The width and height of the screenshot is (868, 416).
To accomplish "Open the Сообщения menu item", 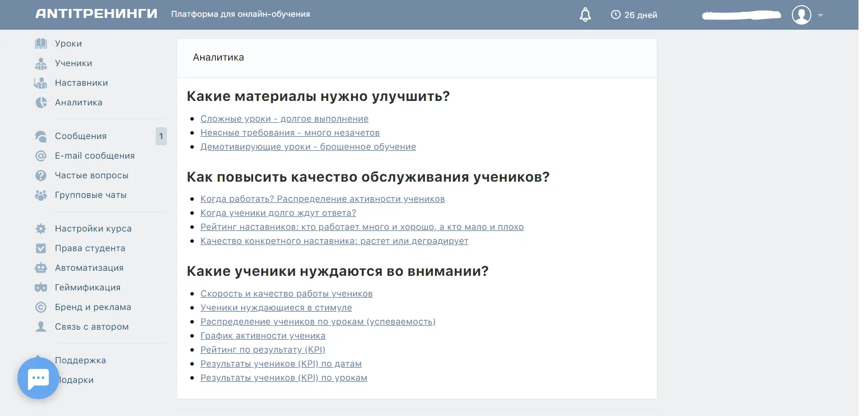I will point(81,136).
